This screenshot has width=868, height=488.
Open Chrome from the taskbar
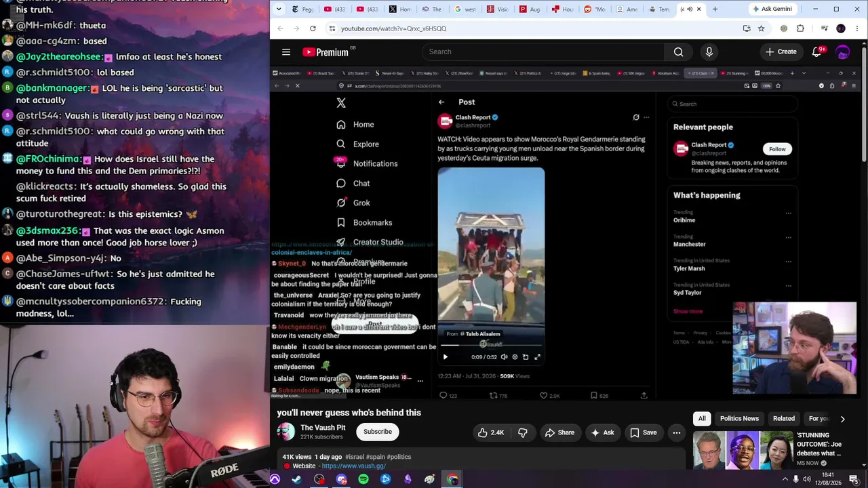coord(452,480)
